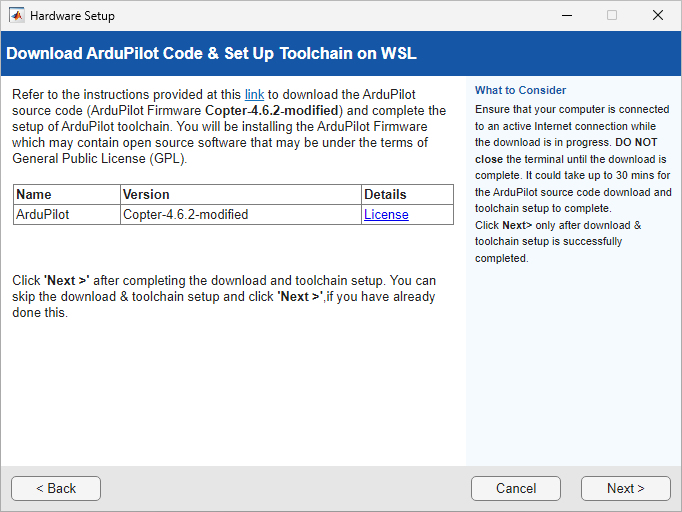Select the Copter-4.6.2-modified version table cell
This screenshot has width=682, height=512.
click(185, 214)
